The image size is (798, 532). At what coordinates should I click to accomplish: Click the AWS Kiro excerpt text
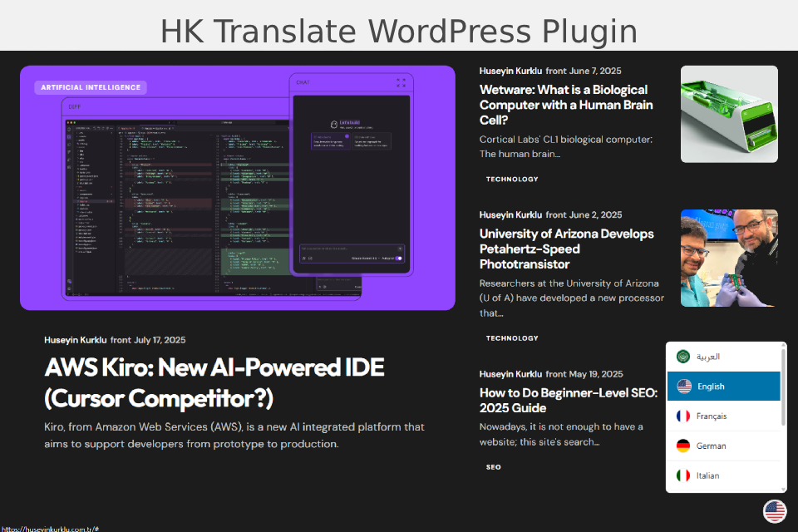point(234,436)
